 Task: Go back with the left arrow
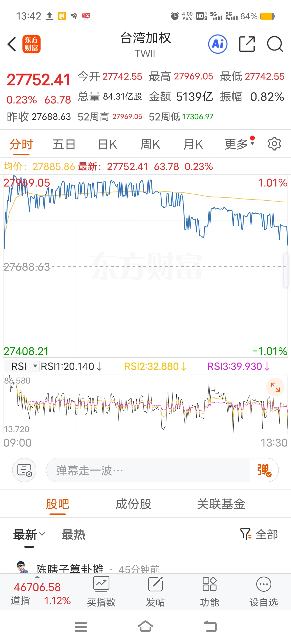12,44
